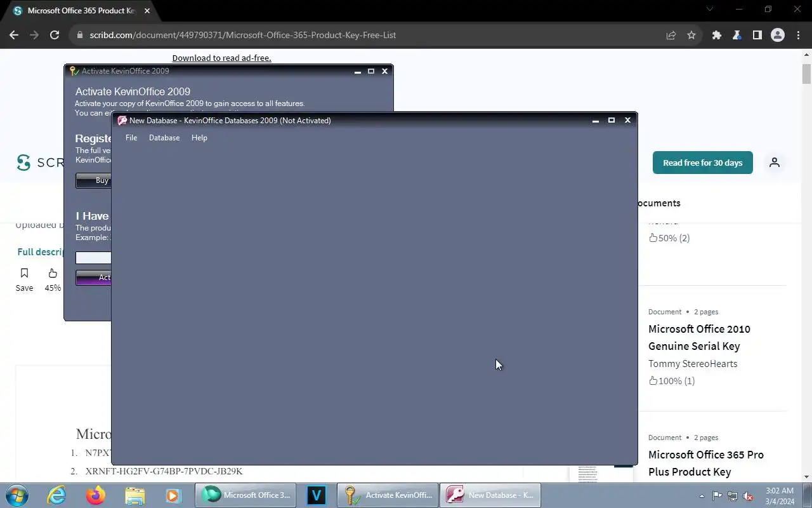
Task: Close the Microsoft Office 365 Product Key tab
Action: (146, 11)
